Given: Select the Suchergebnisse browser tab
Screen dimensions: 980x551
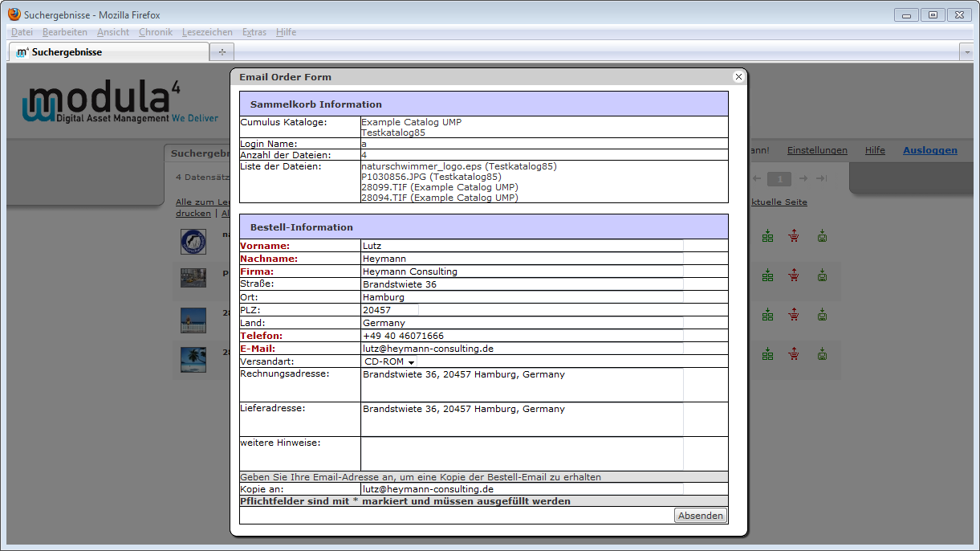Looking at the screenshot, I should coord(108,51).
